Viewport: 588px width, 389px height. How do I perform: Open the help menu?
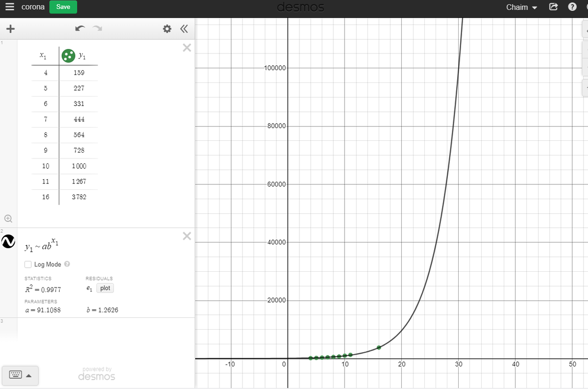point(571,7)
